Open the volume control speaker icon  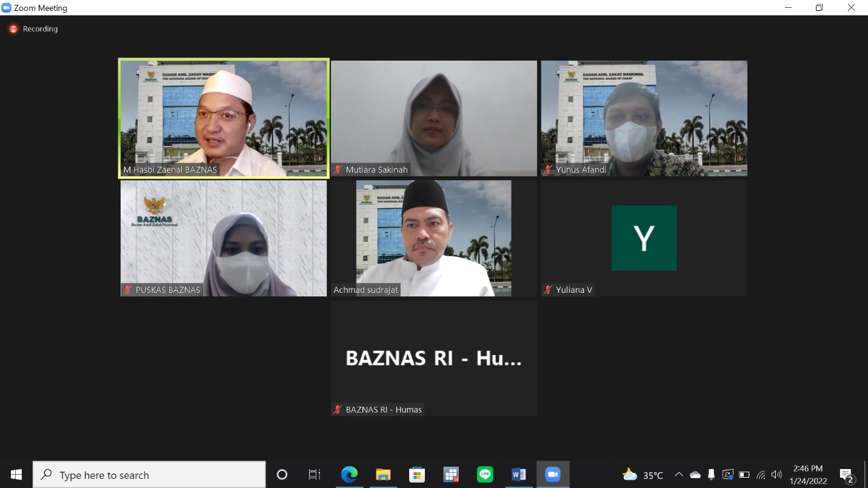pyautogui.click(x=776, y=475)
